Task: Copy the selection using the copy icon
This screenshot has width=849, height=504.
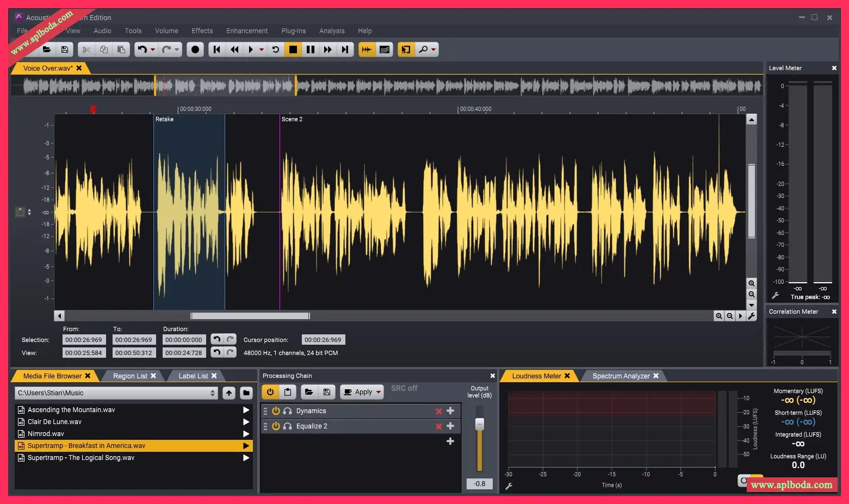Action: click(103, 49)
